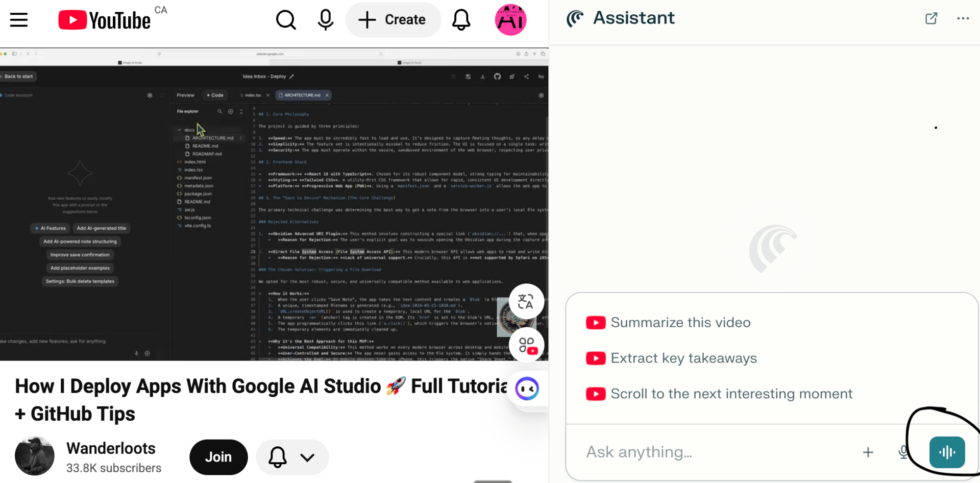Open the account avatar menu
980x483 pixels.
click(x=510, y=20)
